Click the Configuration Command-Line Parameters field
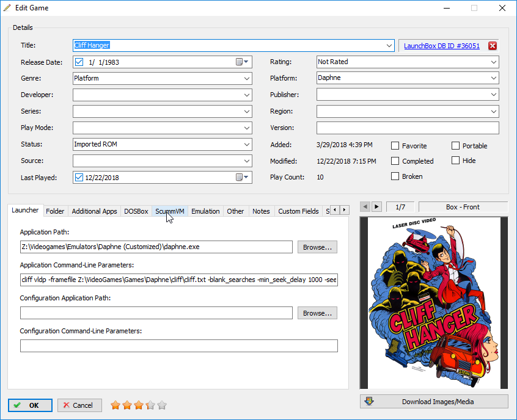The height and width of the screenshot is (420, 517). coord(178,346)
